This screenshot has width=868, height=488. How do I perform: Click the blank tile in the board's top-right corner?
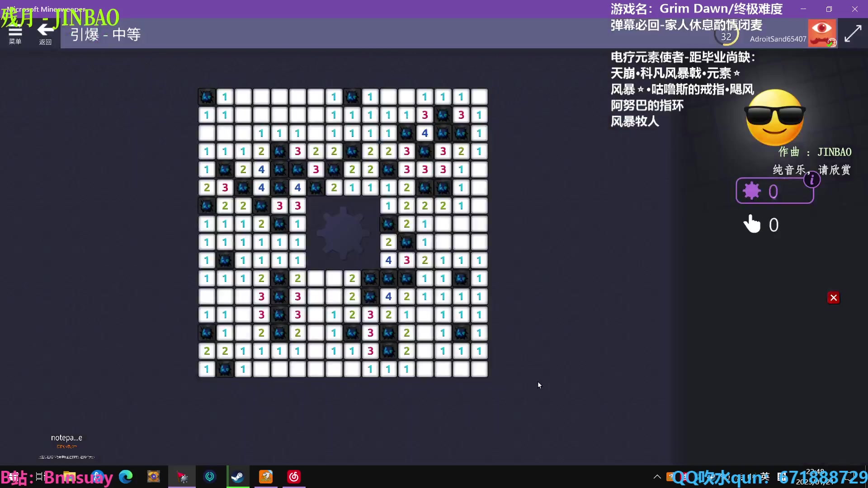(x=479, y=97)
